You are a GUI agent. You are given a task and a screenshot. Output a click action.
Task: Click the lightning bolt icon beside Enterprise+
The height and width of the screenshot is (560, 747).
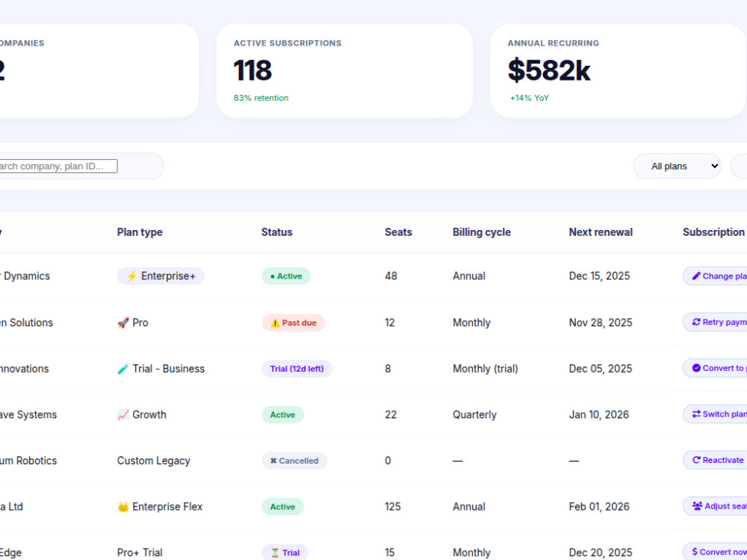pyautogui.click(x=132, y=276)
